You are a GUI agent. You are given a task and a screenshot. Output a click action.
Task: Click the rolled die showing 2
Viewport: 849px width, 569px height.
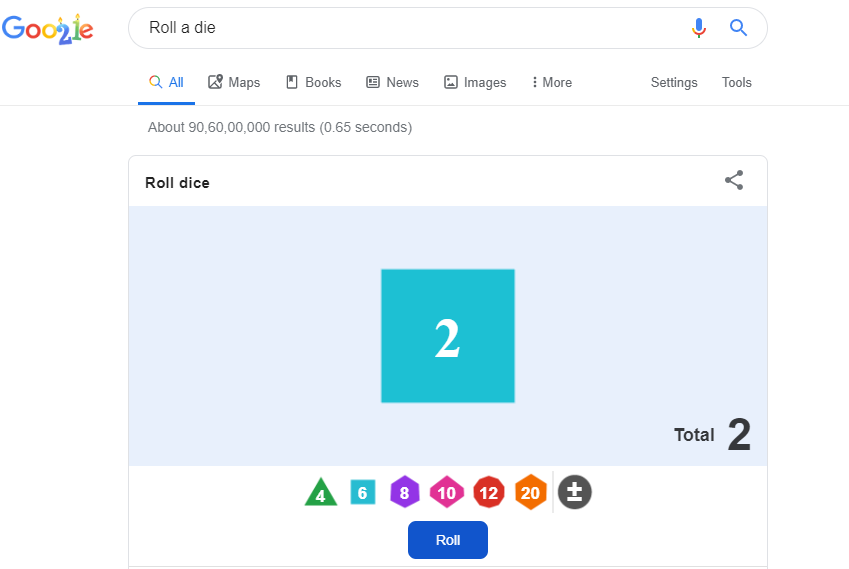[x=448, y=336]
